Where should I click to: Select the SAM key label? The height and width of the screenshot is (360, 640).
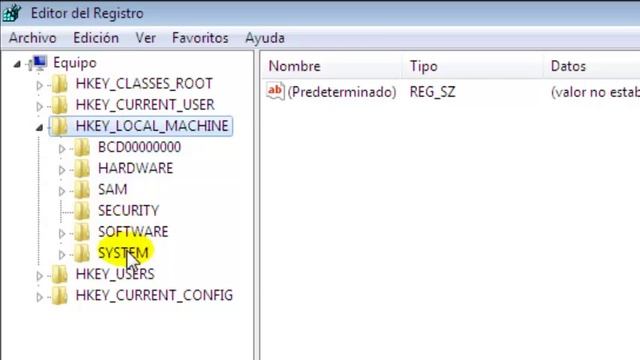point(112,190)
